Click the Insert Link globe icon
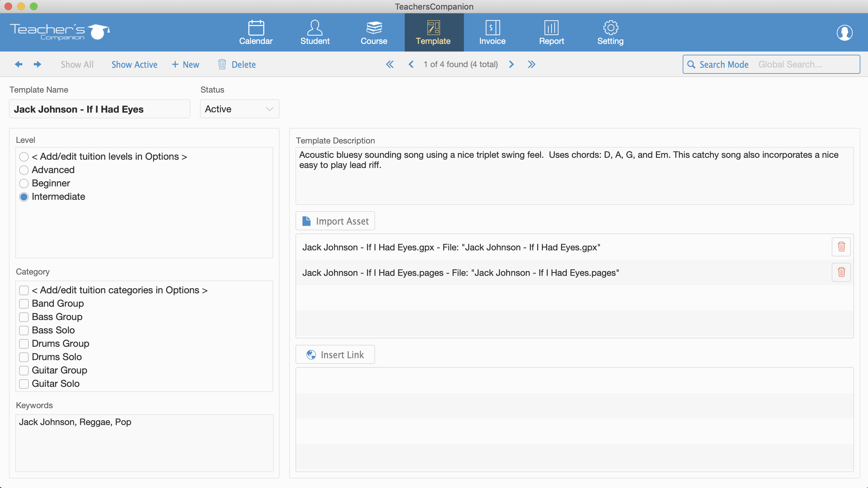This screenshot has width=868, height=488. coord(311,354)
